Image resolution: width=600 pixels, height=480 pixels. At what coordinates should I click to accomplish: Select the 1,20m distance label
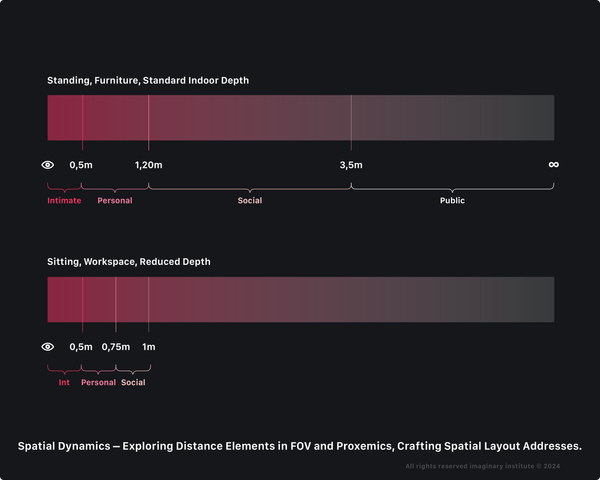[148, 165]
